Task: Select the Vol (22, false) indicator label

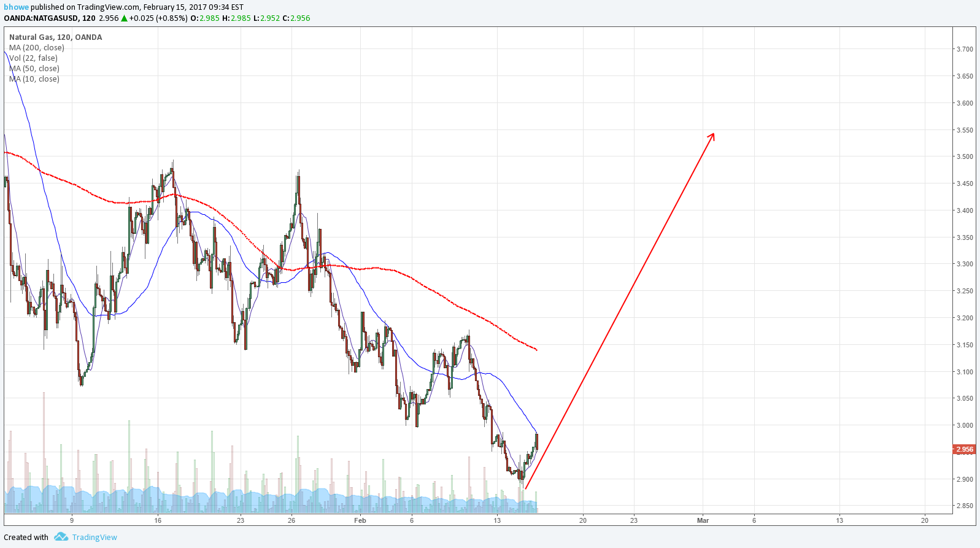Action: [34, 58]
